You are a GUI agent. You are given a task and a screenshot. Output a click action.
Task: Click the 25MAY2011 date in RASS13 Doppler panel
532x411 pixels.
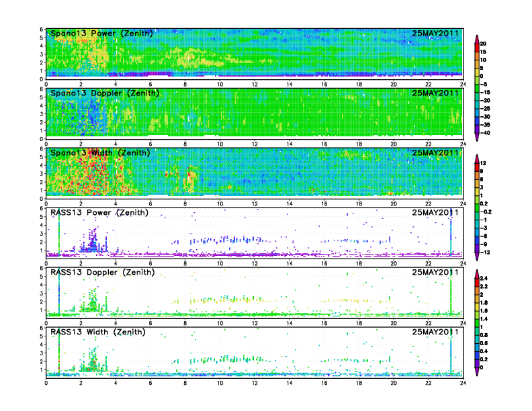435,272
